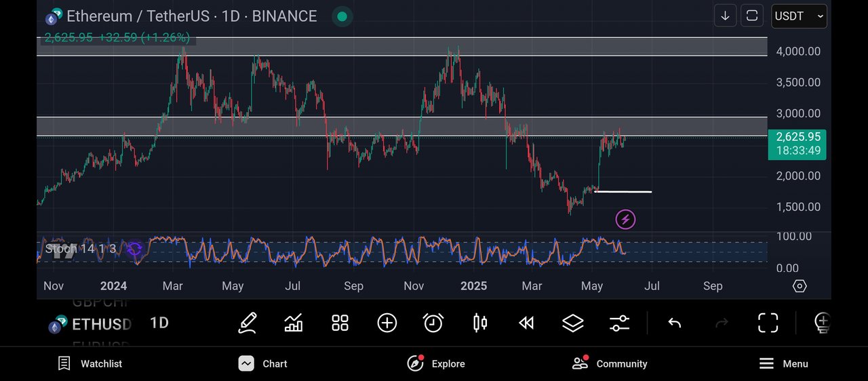Click the rounded square button at top
This screenshot has height=381, width=868.
click(x=751, y=16)
